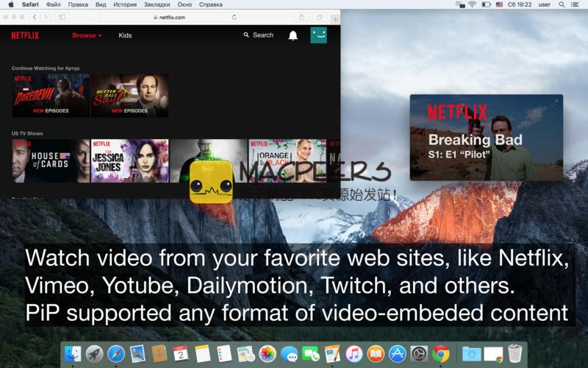Viewport: 588px width, 368px height.
Task: Open the Окно menu
Action: [184, 4]
